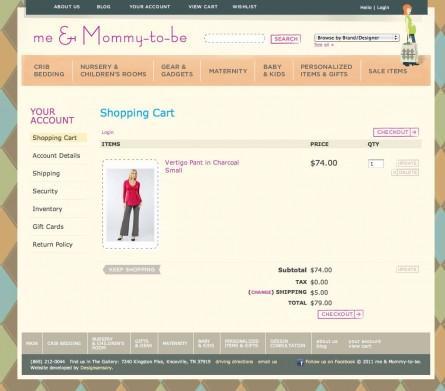The width and height of the screenshot is (445, 391).
Task: Click the $5.00 shipping amount
Action: tap(319, 293)
